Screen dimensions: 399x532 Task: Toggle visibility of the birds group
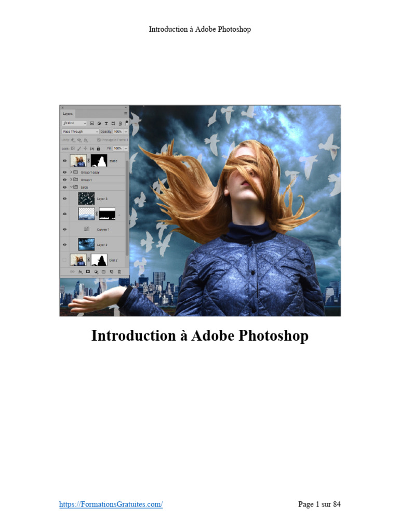pos(64,187)
